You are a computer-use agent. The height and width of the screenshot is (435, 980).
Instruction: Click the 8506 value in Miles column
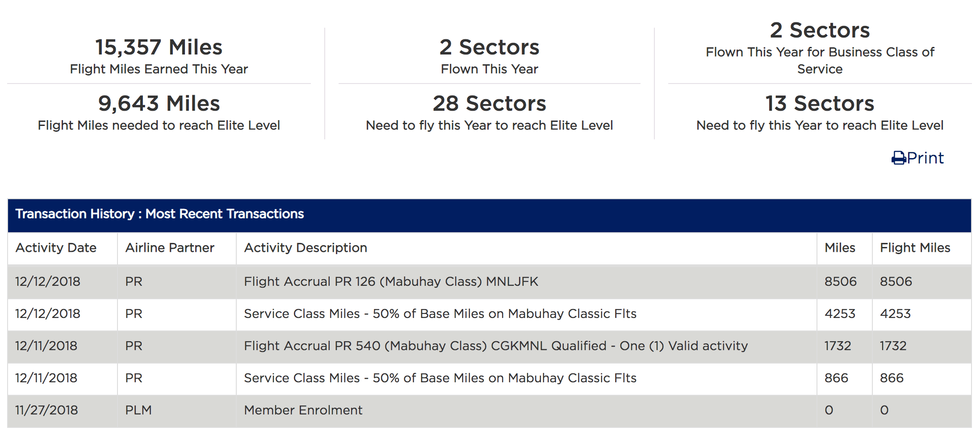pos(840,281)
